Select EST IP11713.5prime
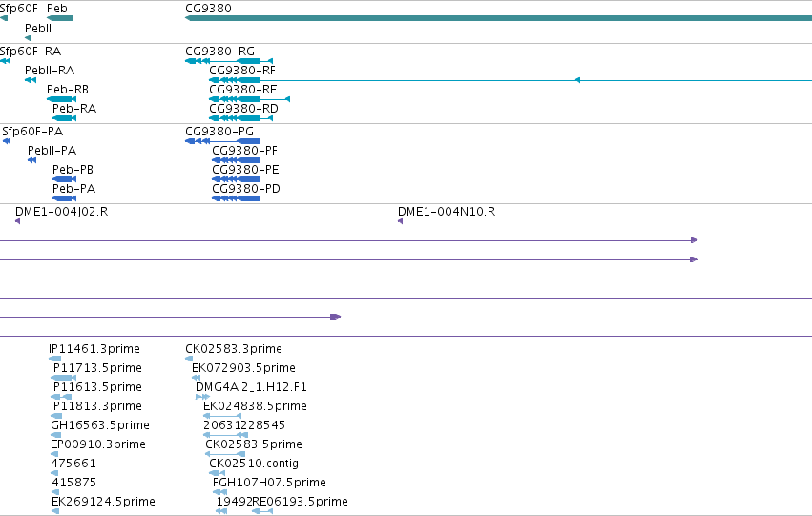Image resolution: width=812 pixels, height=516 pixels. click(x=95, y=368)
